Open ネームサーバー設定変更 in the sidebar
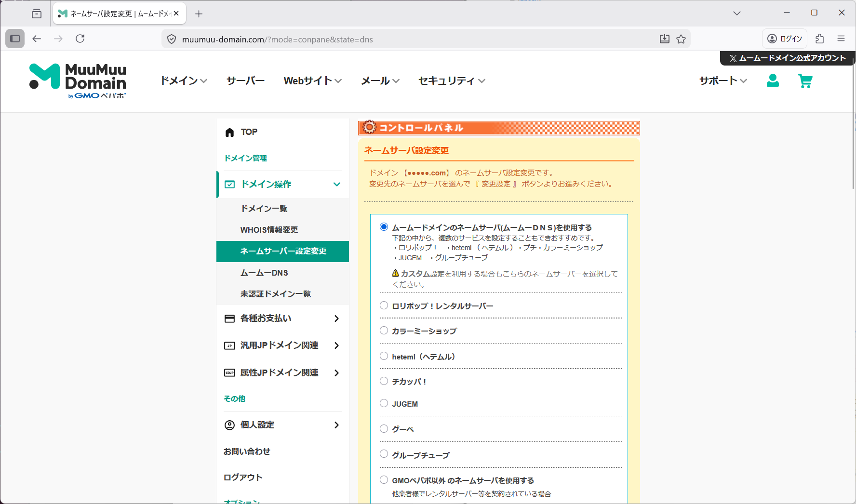This screenshot has height=504, width=856. [282, 252]
